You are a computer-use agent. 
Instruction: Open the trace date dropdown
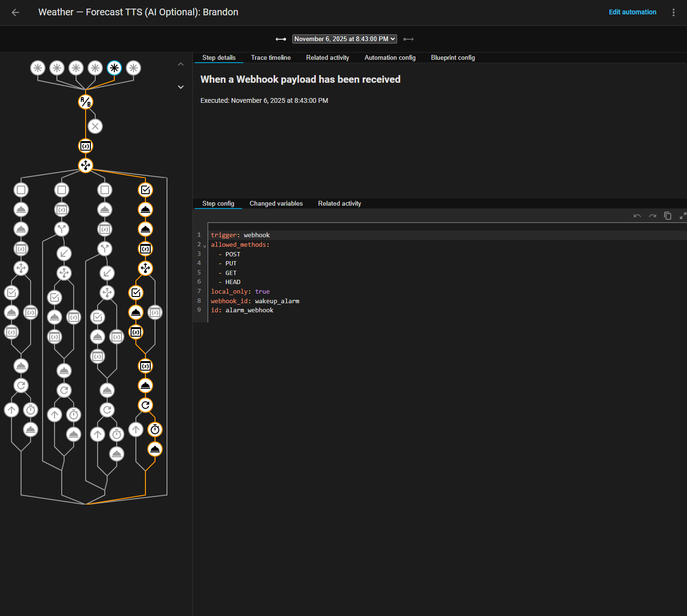pos(344,39)
